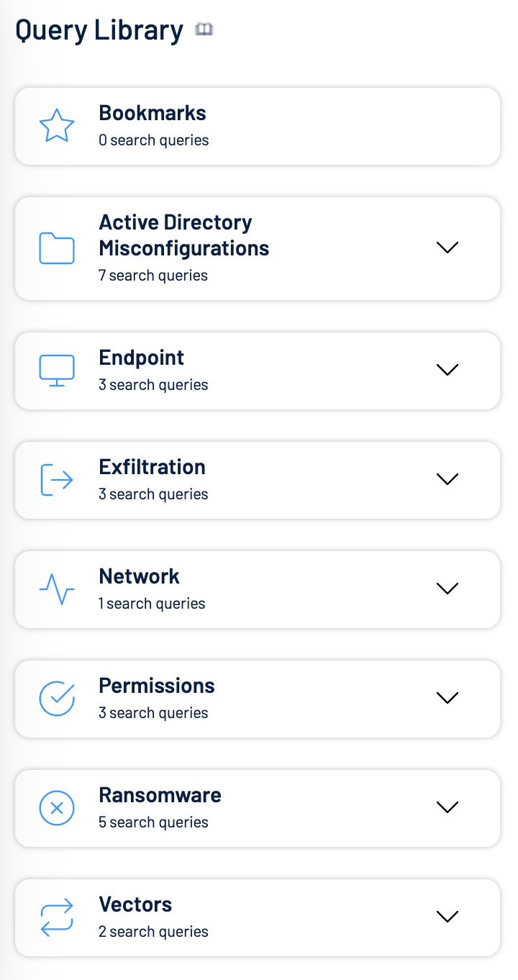Screen dimensions: 518x980
Task: Select the Ransomware category title
Action: (160, 795)
